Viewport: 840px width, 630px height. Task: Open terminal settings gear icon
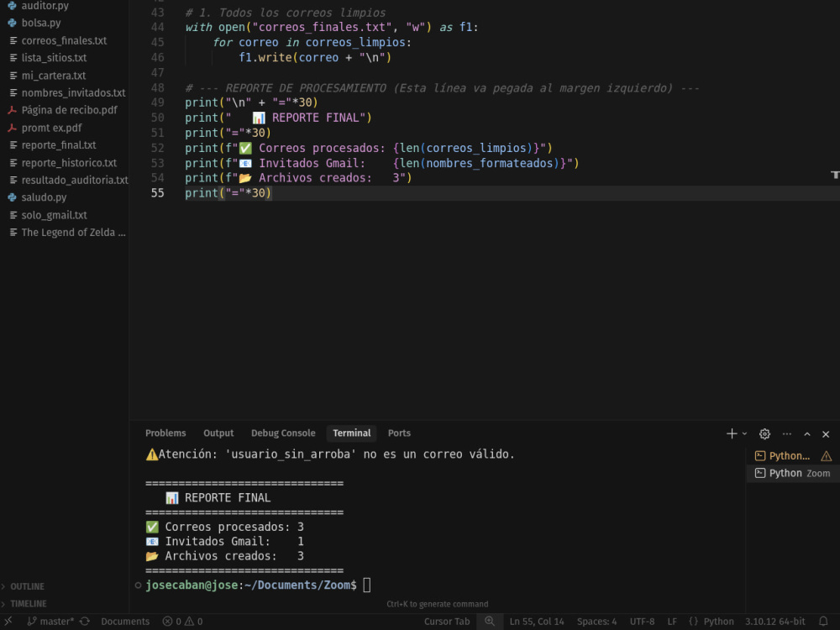[x=764, y=434]
